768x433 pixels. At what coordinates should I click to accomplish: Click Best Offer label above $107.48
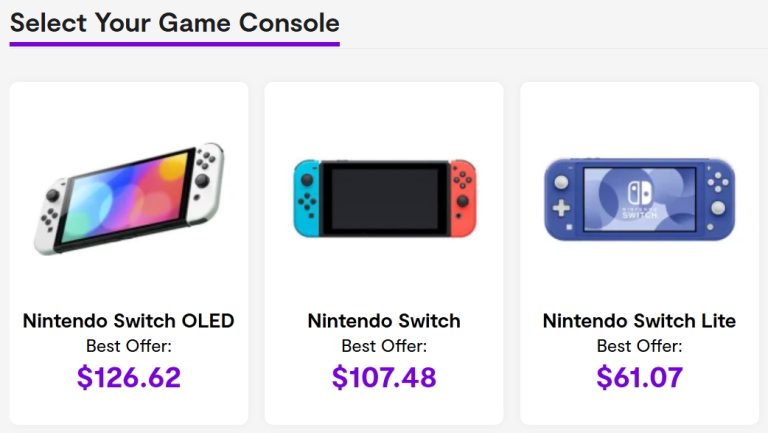point(384,346)
